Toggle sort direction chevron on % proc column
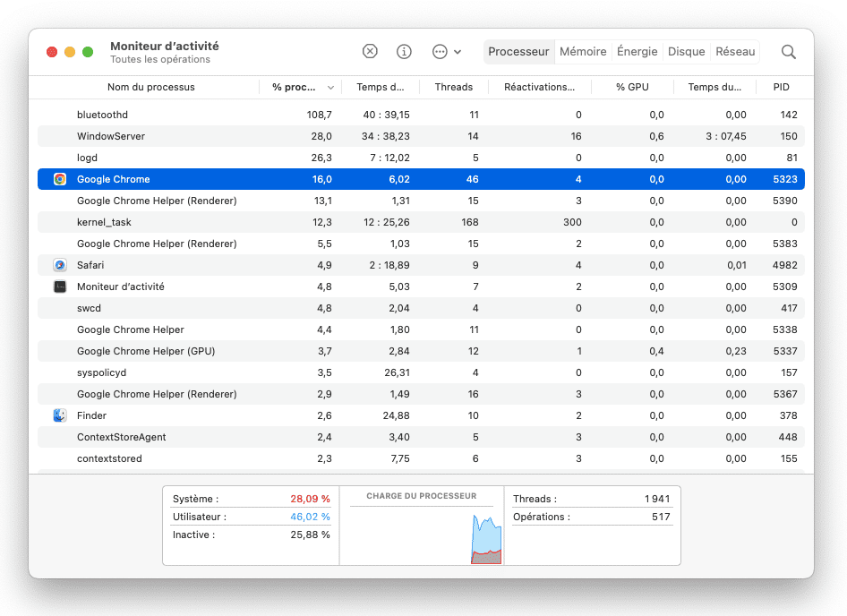 pos(330,88)
